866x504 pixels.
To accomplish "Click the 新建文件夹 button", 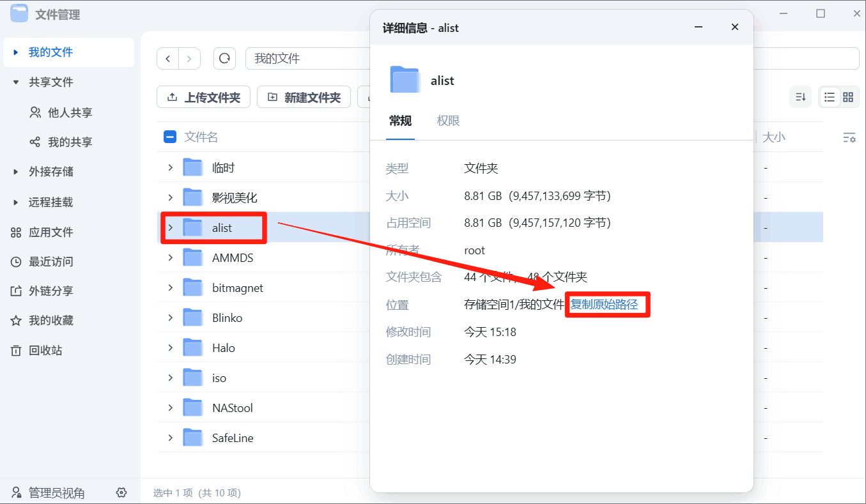I will point(304,98).
